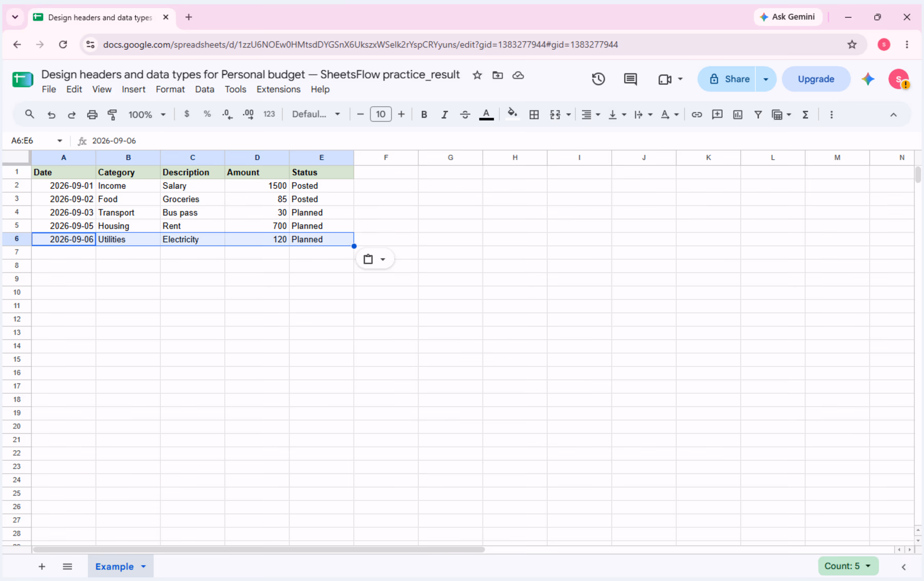924x581 pixels.
Task: Hide the menus with collapse arrow
Action: pyautogui.click(x=894, y=114)
